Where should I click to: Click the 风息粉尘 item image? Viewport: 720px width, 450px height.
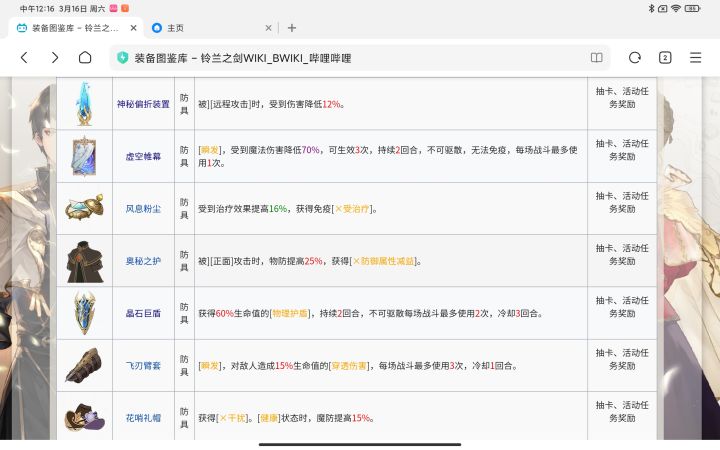84,208
